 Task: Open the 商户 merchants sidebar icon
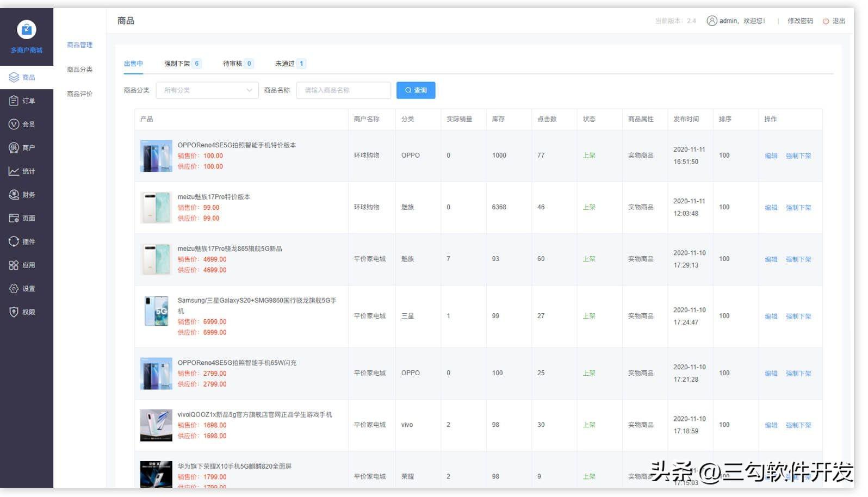pos(14,147)
